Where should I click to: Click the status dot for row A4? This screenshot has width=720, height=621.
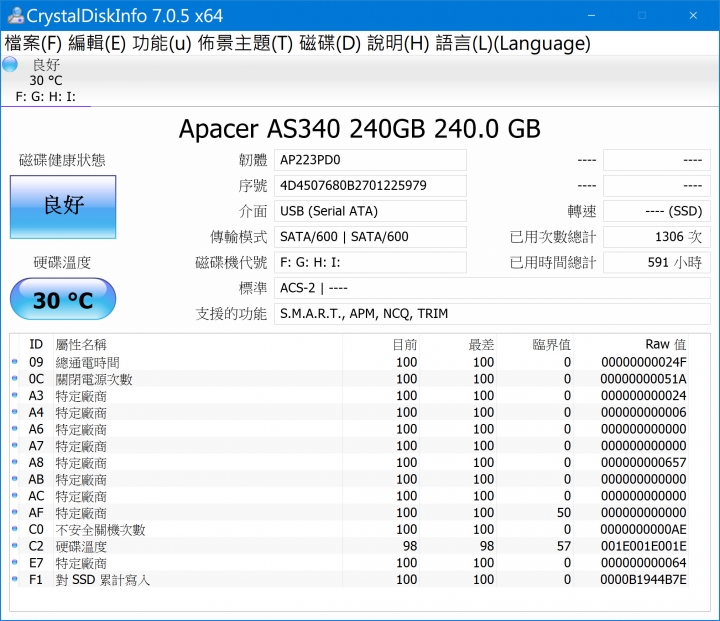[15, 412]
